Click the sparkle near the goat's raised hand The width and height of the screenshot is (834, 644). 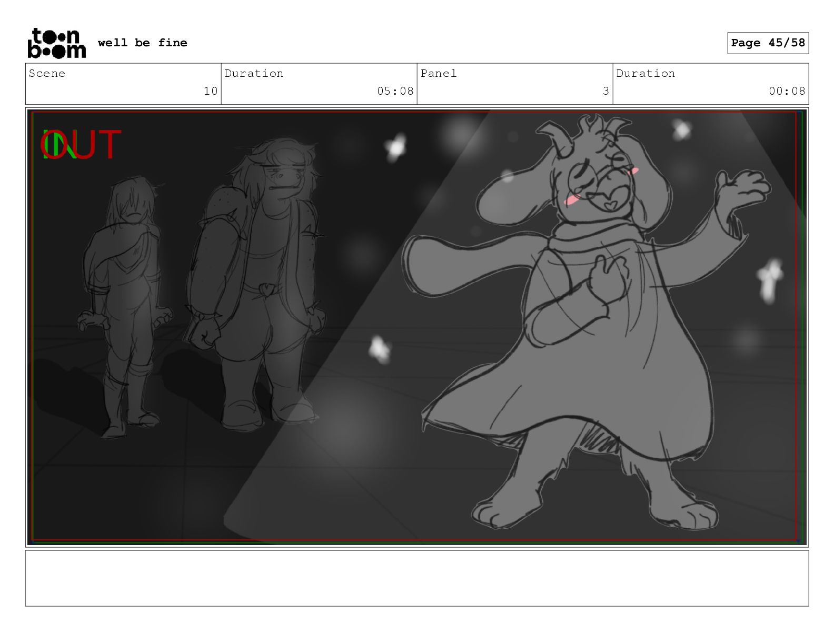tap(770, 280)
